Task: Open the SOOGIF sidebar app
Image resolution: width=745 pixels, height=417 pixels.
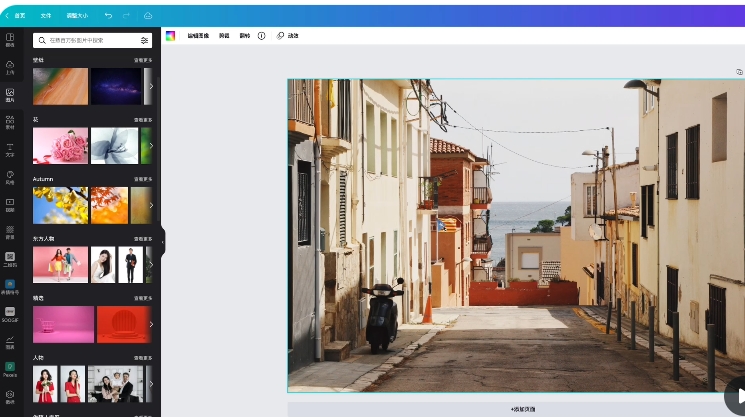Action: click(10, 314)
